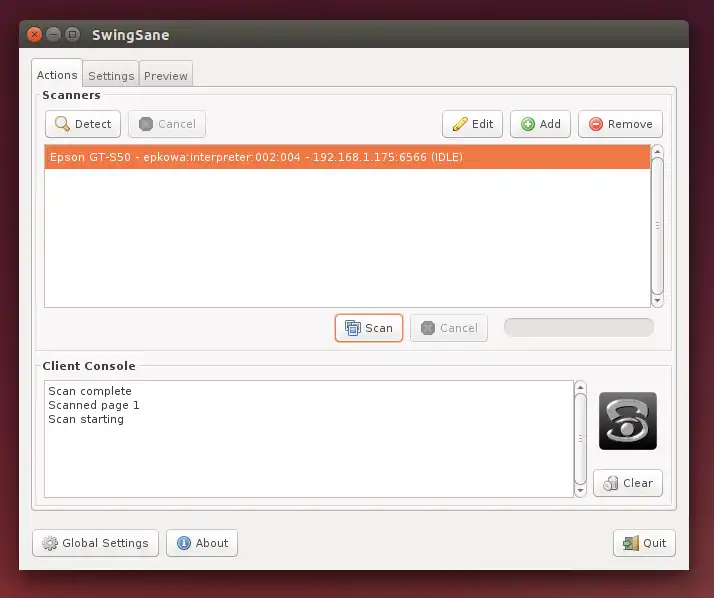Image resolution: width=714 pixels, height=598 pixels.
Task: Select the Actions tab
Action: (57, 75)
